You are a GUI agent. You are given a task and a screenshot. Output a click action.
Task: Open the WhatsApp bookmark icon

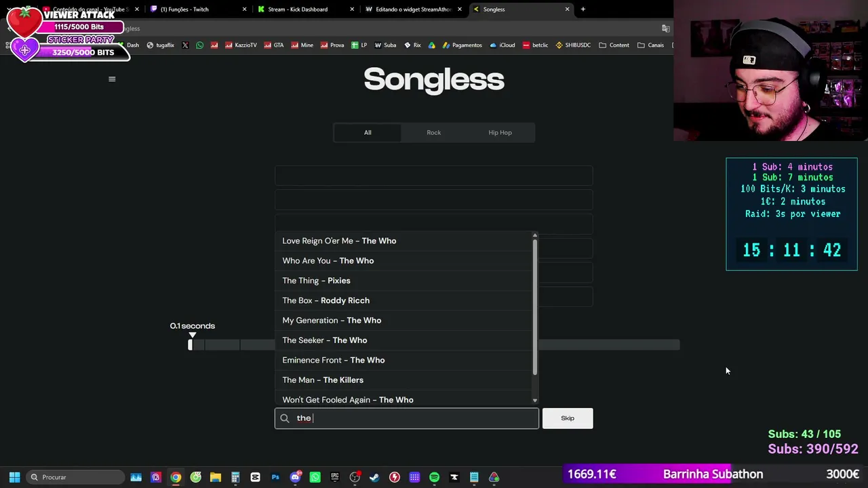click(x=199, y=45)
